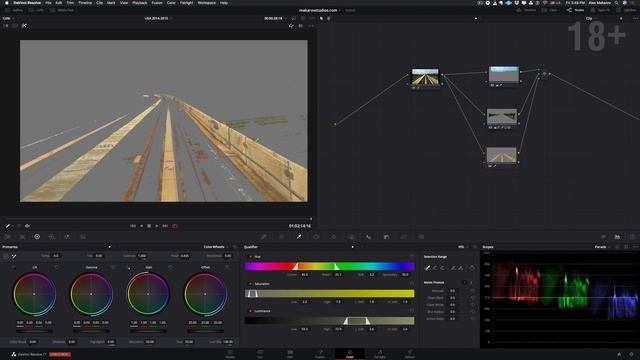The image size is (640, 360).
Task: Select the feather subtract tool
Action: 453,268
